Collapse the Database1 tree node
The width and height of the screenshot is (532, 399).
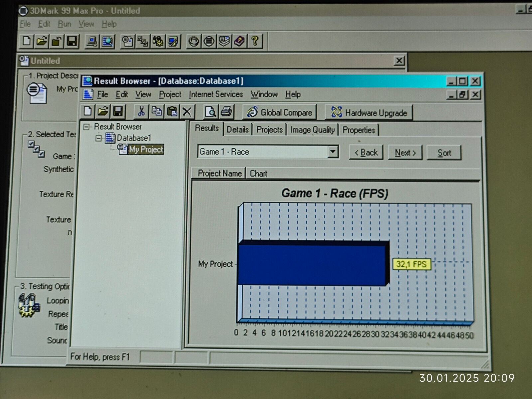pyautogui.click(x=98, y=138)
